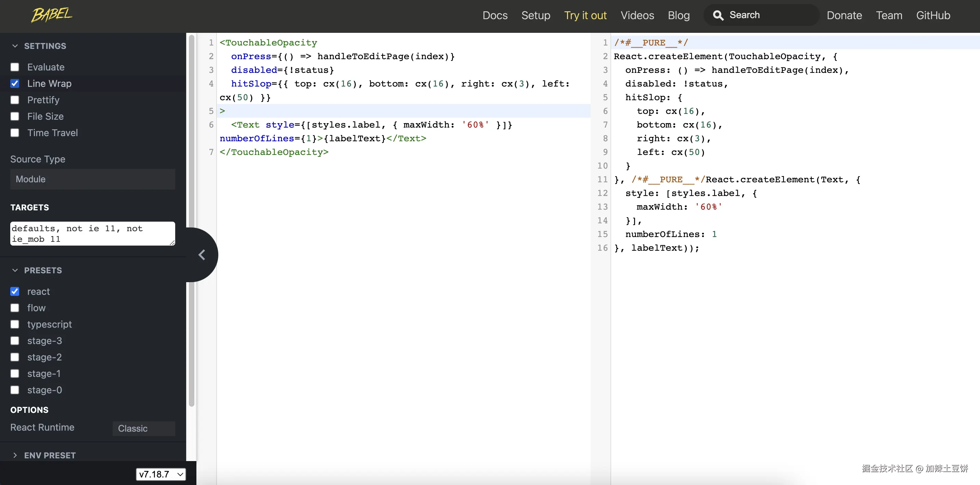Open the React Runtime Classic dropdown
Screen dimensions: 980x485
[143, 428]
